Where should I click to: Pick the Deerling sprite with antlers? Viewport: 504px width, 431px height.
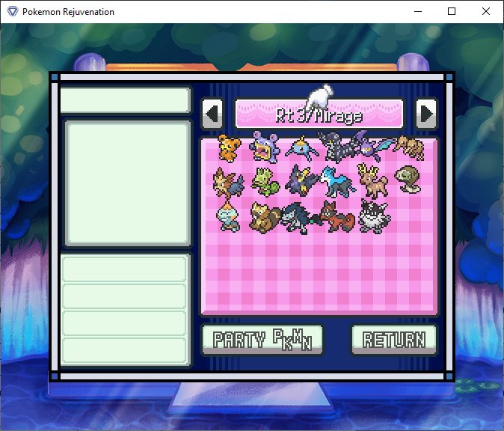coord(373,181)
